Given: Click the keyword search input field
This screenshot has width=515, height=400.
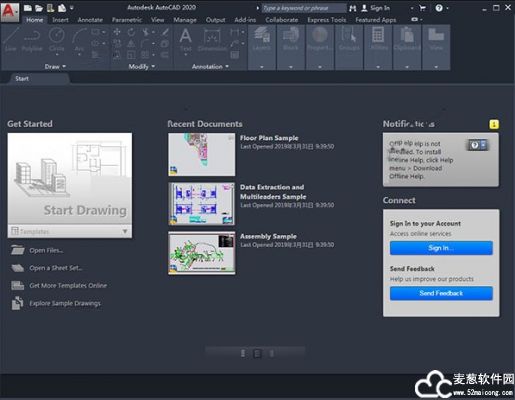Looking at the screenshot, I should 304,8.
